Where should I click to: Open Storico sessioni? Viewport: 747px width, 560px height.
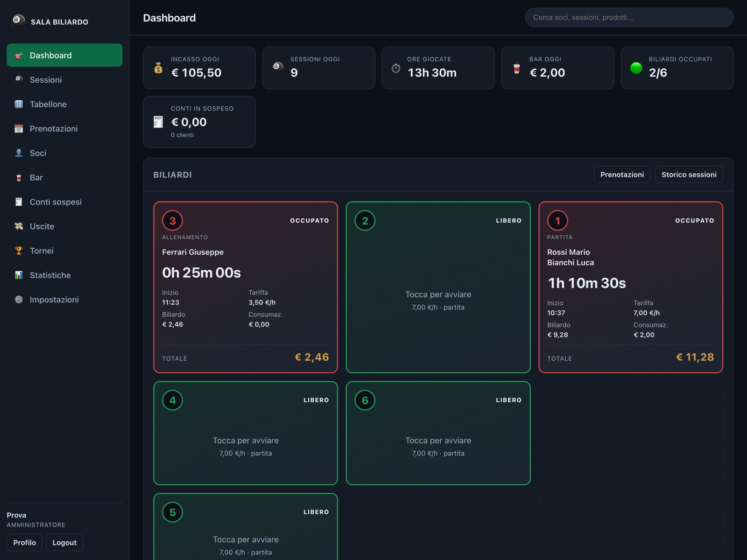689,175
